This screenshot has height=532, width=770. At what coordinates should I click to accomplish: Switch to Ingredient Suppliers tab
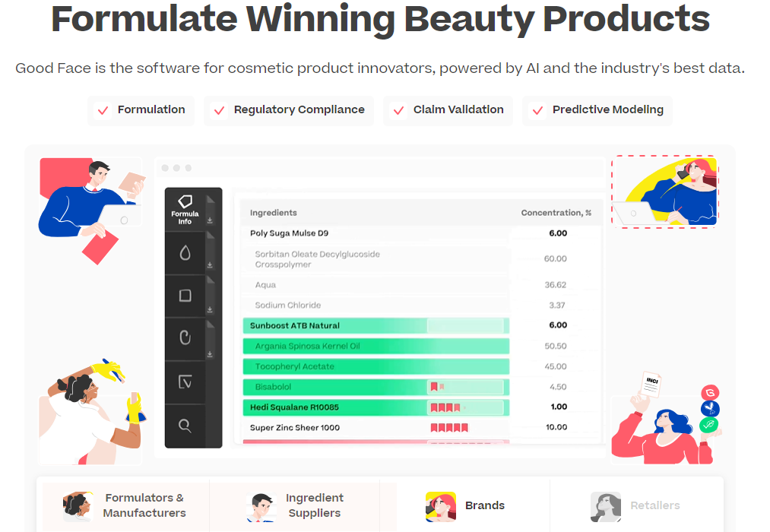(295, 505)
